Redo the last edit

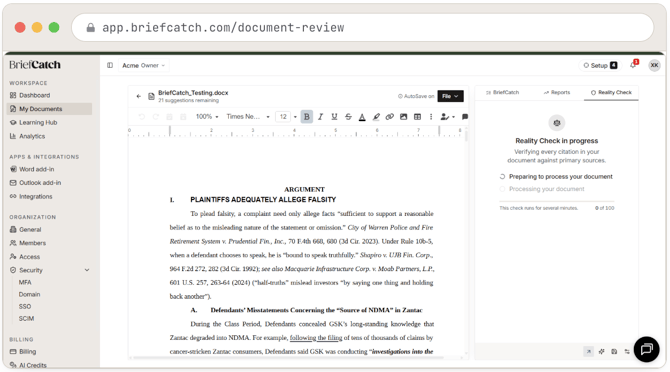[156, 117]
